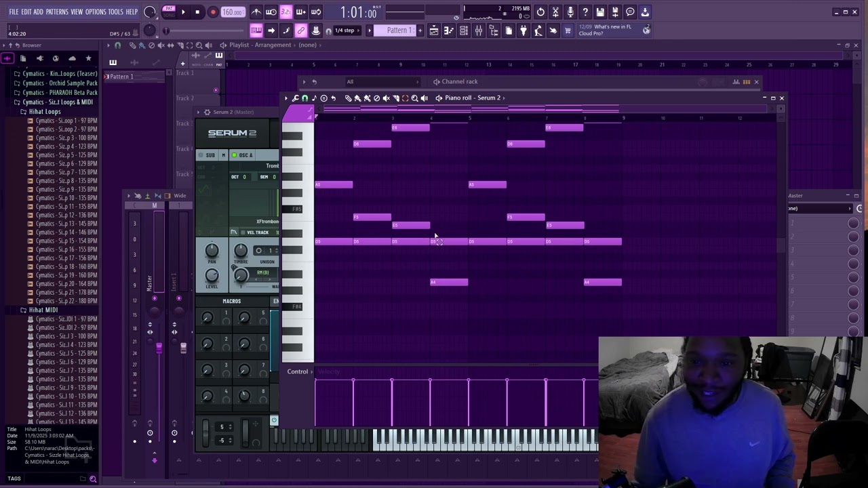Screen dimensions: 868x488
Task: Select the browser cloud tab icon
Action: [72, 58]
